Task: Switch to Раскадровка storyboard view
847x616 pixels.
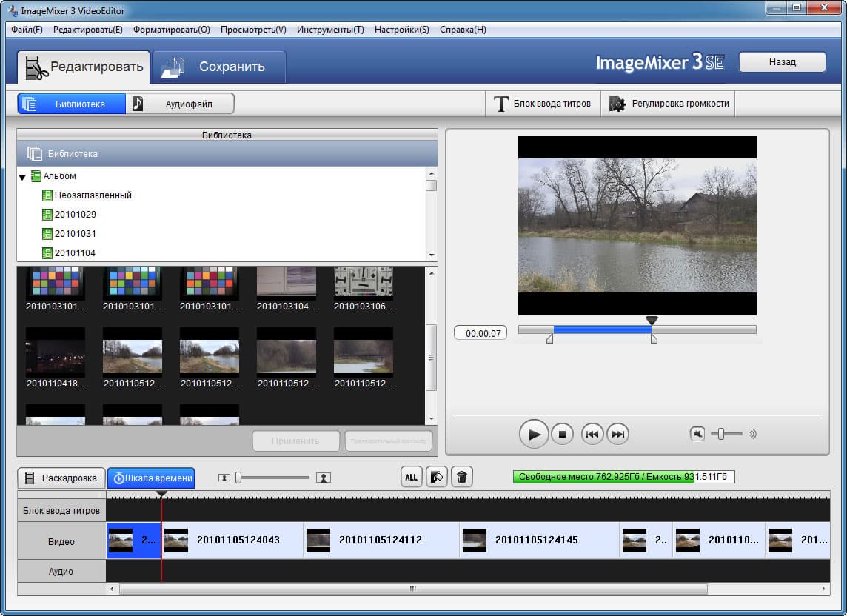Action: point(61,478)
